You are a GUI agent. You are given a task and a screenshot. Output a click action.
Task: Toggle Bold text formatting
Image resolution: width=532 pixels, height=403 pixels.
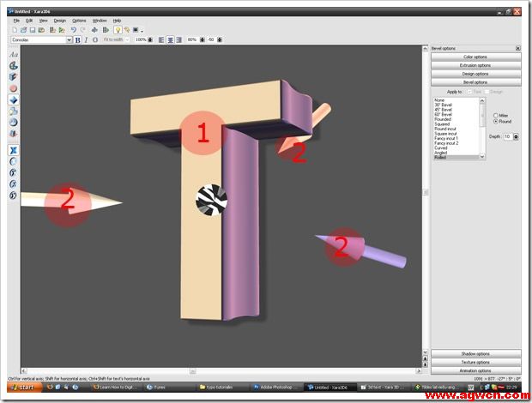(77, 39)
